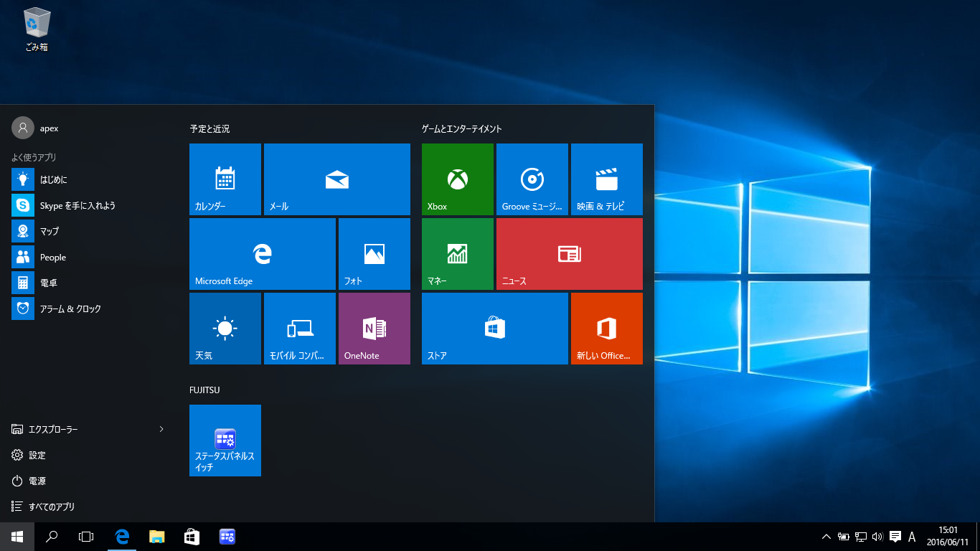Open taskbar search magnifier
This screenshot has height=551, width=980.
(x=52, y=537)
